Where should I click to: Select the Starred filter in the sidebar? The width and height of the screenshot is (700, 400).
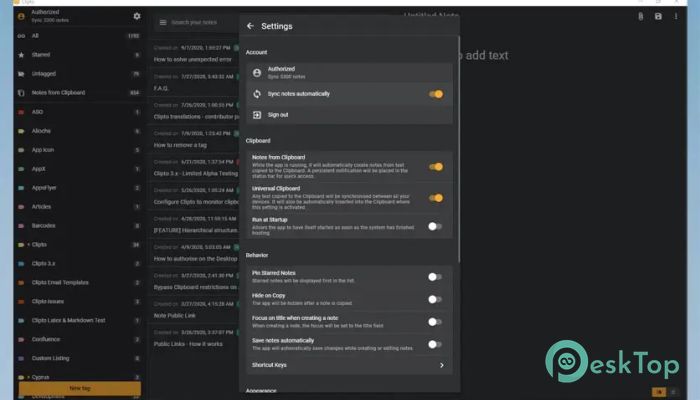tap(42, 54)
